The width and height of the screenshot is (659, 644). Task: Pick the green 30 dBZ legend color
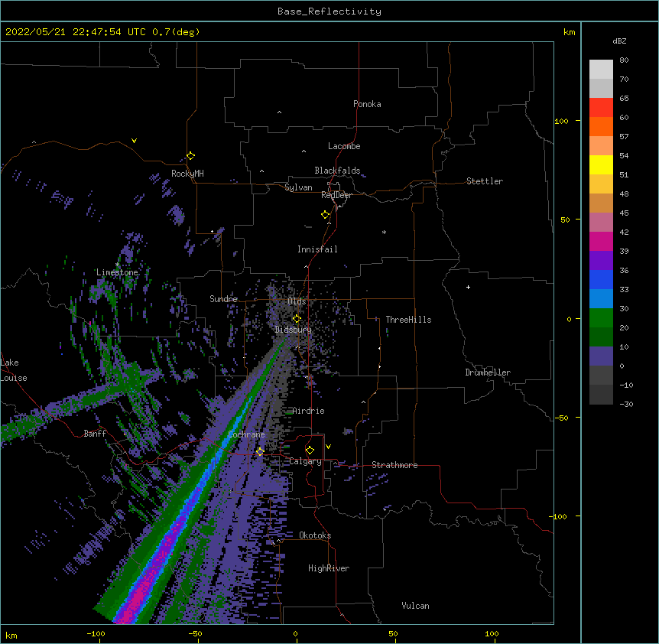(601, 318)
